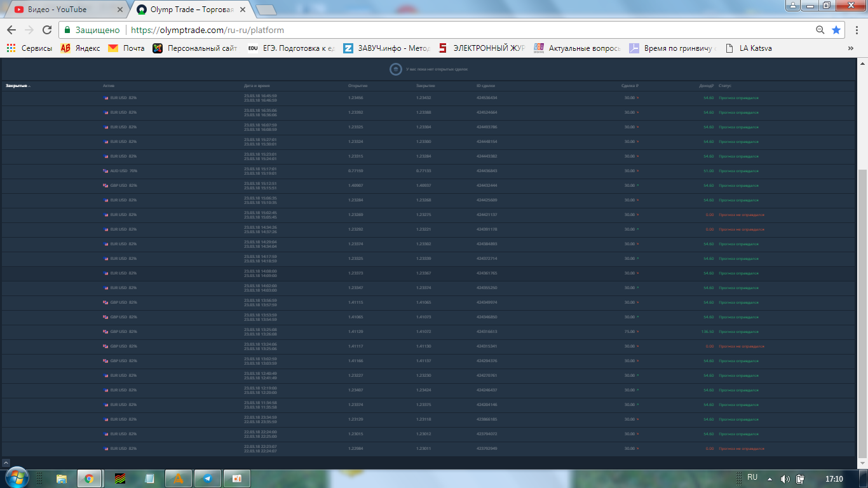Go back with the browser back arrow
Screen dimensions: 868x488
coord(11,30)
